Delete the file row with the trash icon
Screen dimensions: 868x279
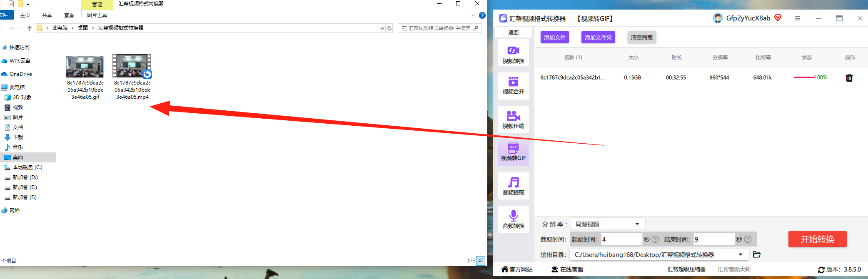point(849,77)
